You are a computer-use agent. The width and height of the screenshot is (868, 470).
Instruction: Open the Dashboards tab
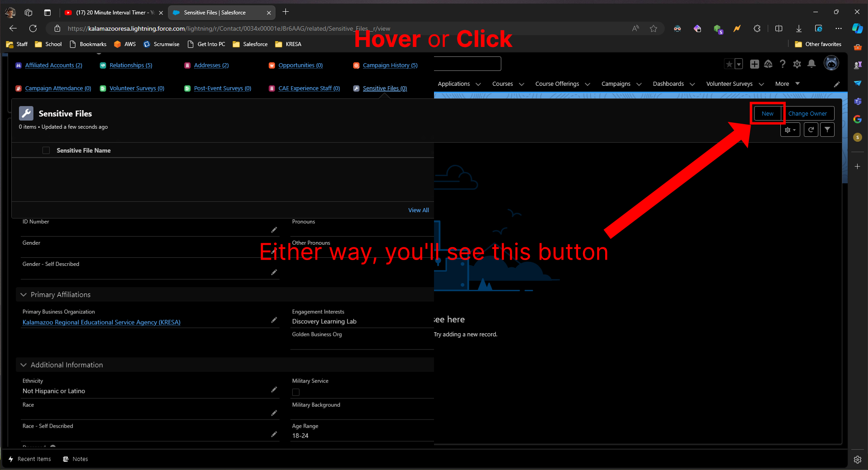point(668,84)
